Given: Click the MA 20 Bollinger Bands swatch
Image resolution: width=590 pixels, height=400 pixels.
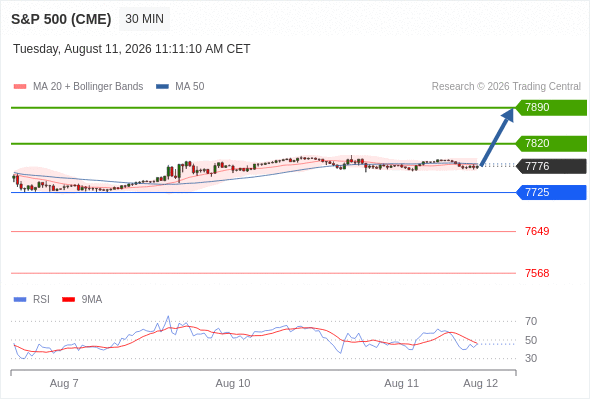Looking at the screenshot, I should click(20, 87).
